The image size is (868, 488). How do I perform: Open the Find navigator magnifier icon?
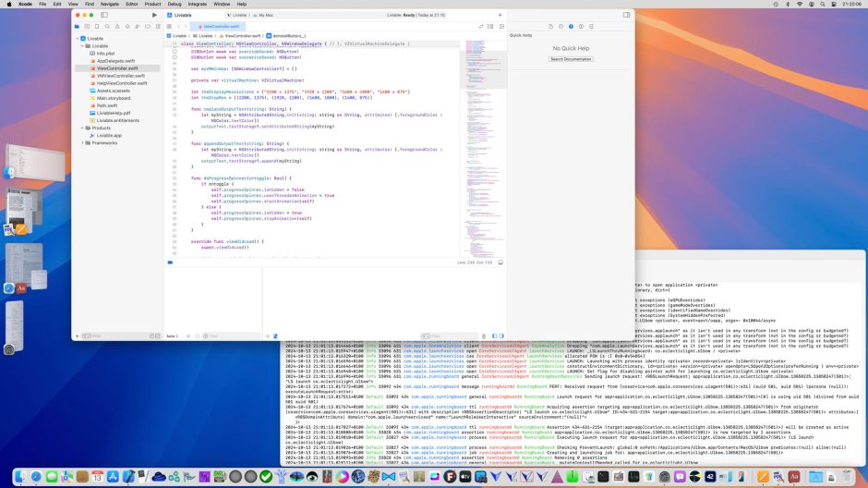pyautogui.click(x=107, y=26)
